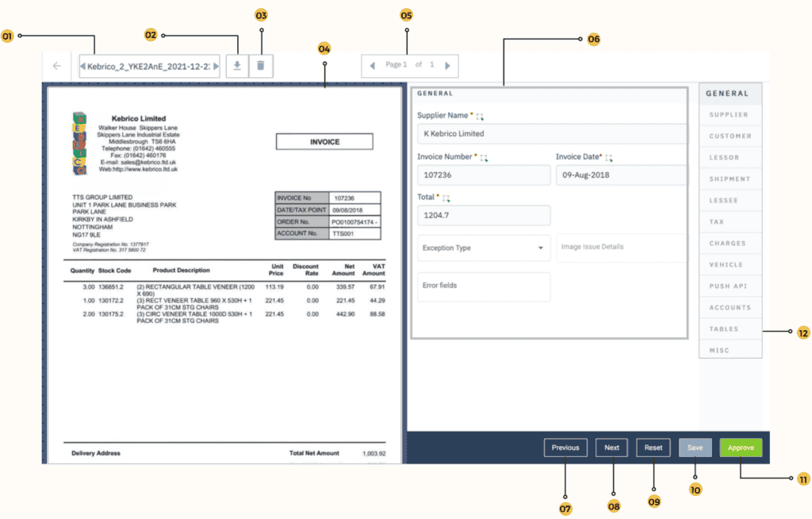Click the forward arrow on the filename selector
This screenshot has width=812, height=519.
pyautogui.click(x=219, y=66)
